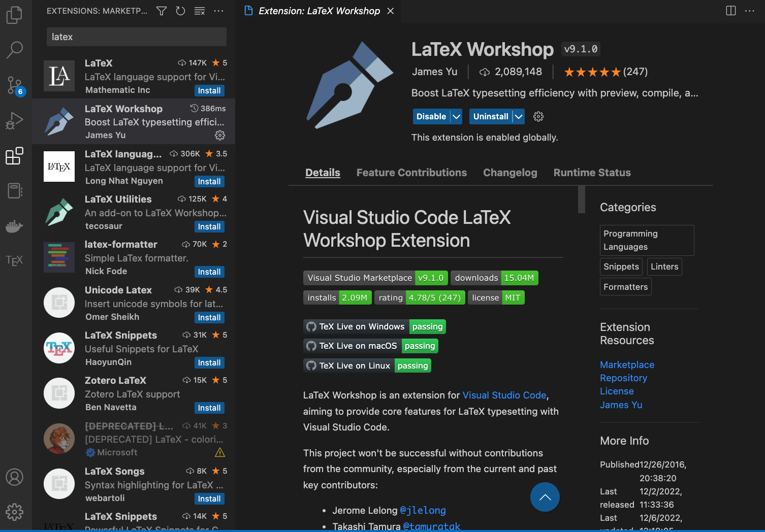Open the notebook-style activity bar icon
The width and height of the screenshot is (765, 532).
(x=14, y=191)
